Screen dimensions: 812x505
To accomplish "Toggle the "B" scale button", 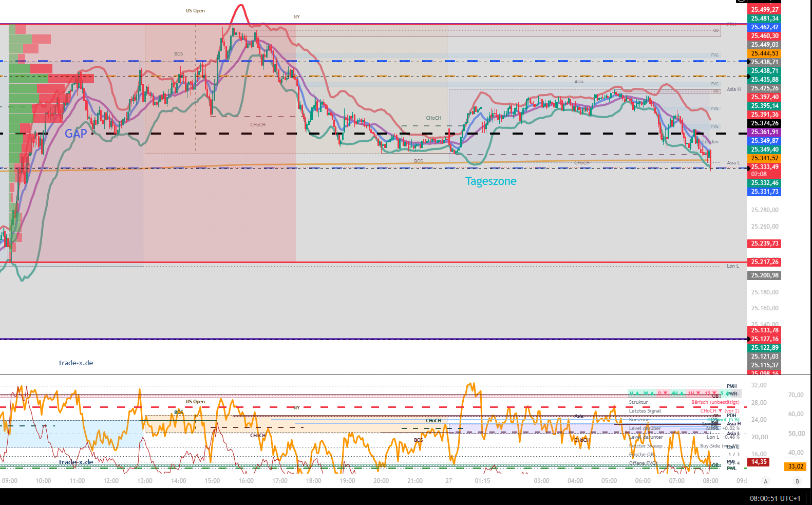I will [798, 481].
